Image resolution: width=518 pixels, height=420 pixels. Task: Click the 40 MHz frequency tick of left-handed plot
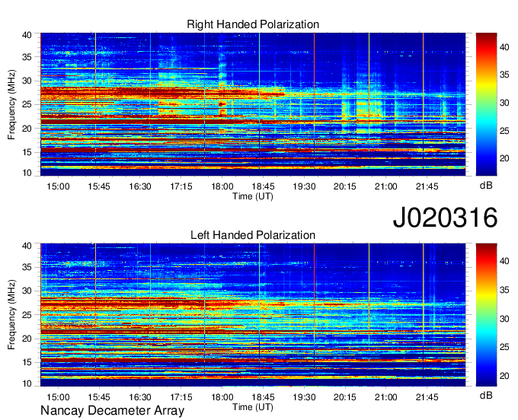(x=27, y=246)
